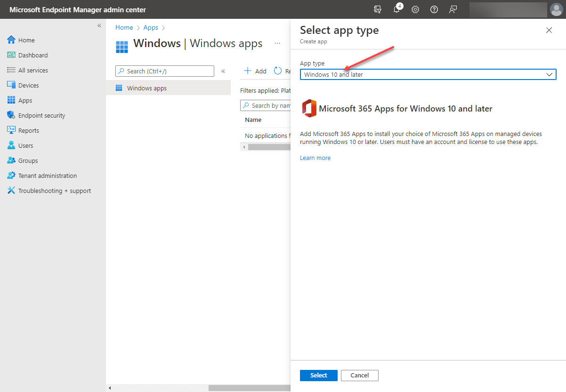Collapse the left navigation pane
This screenshot has width=566, height=392.
(99, 25)
